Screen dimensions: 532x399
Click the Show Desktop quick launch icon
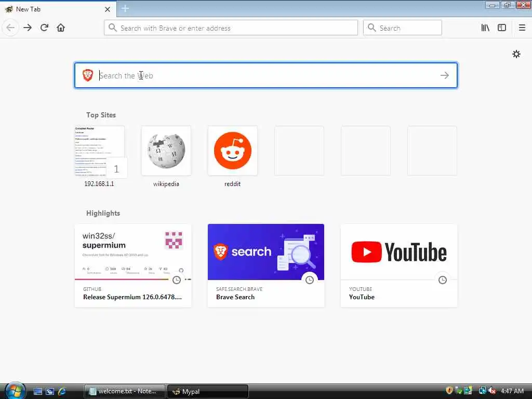tap(37, 391)
